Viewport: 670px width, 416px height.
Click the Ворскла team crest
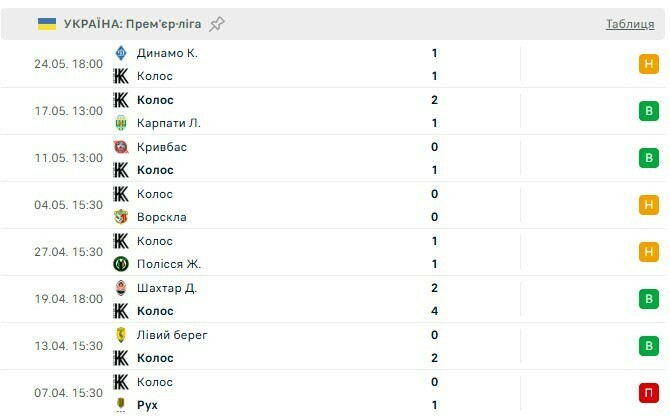(x=121, y=217)
